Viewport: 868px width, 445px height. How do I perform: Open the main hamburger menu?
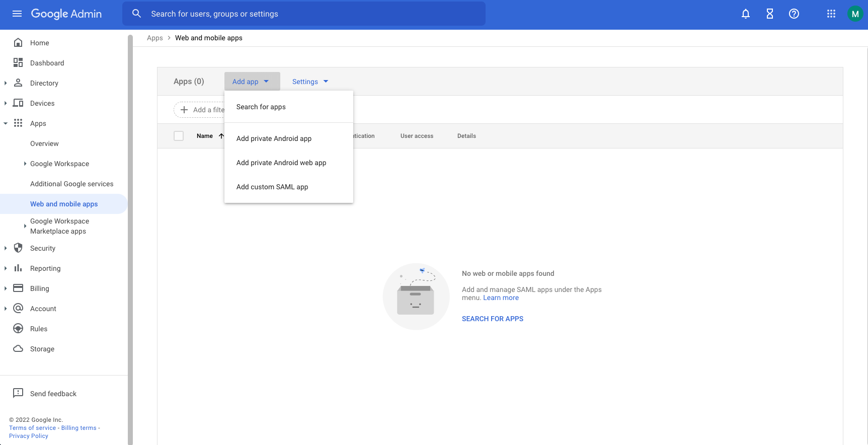(x=17, y=14)
